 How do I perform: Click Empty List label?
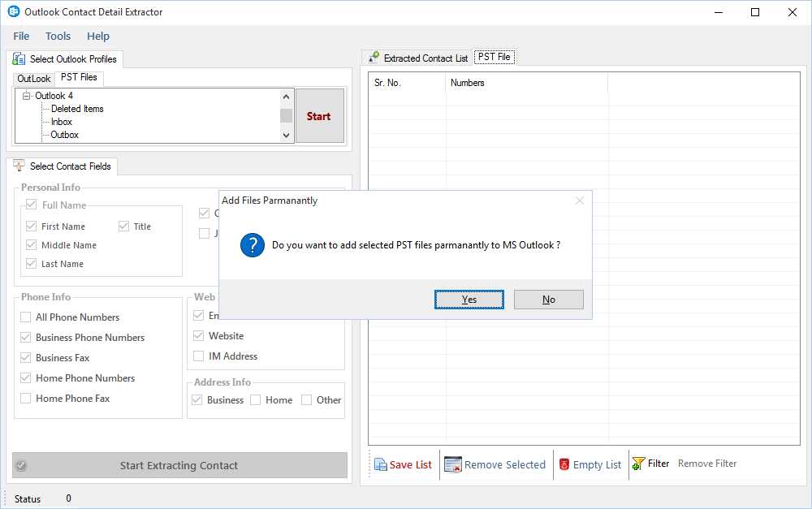pyautogui.click(x=597, y=465)
